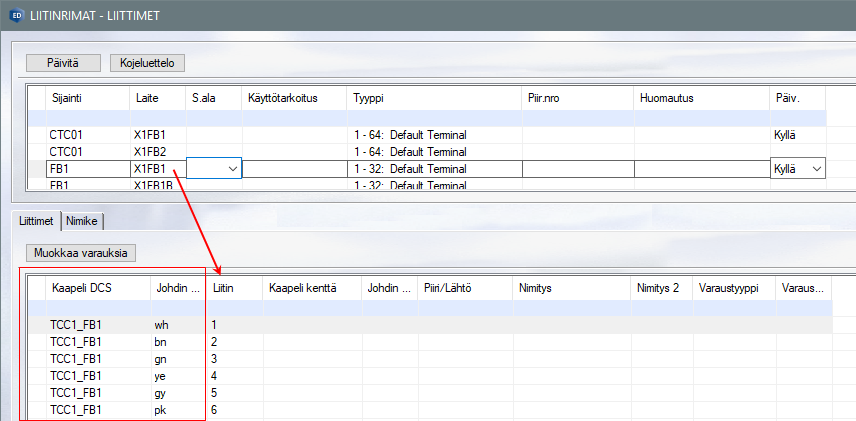This screenshot has width=856, height=421.
Task: Expand the S.ala dropdown in FB1 row
Action: click(232, 170)
